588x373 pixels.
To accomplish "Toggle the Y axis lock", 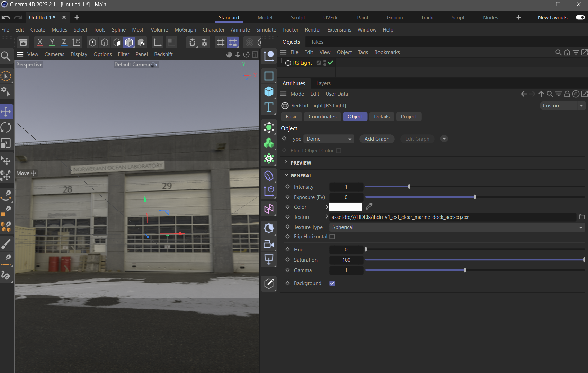I will click(x=52, y=42).
